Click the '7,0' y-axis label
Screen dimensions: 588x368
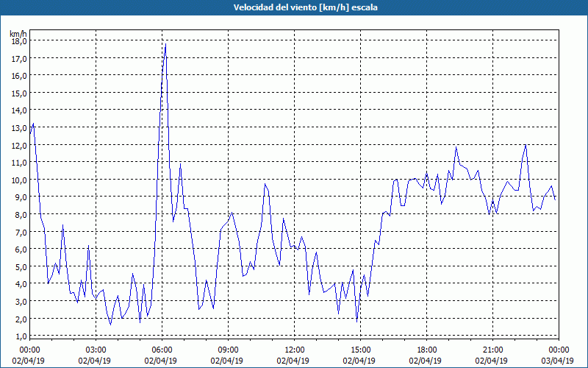21,232
